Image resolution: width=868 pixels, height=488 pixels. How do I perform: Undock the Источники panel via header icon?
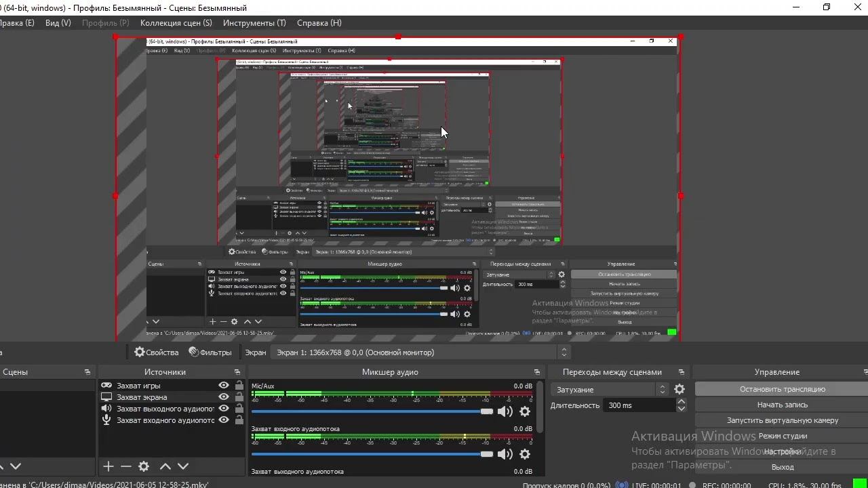click(x=237, y=372)
